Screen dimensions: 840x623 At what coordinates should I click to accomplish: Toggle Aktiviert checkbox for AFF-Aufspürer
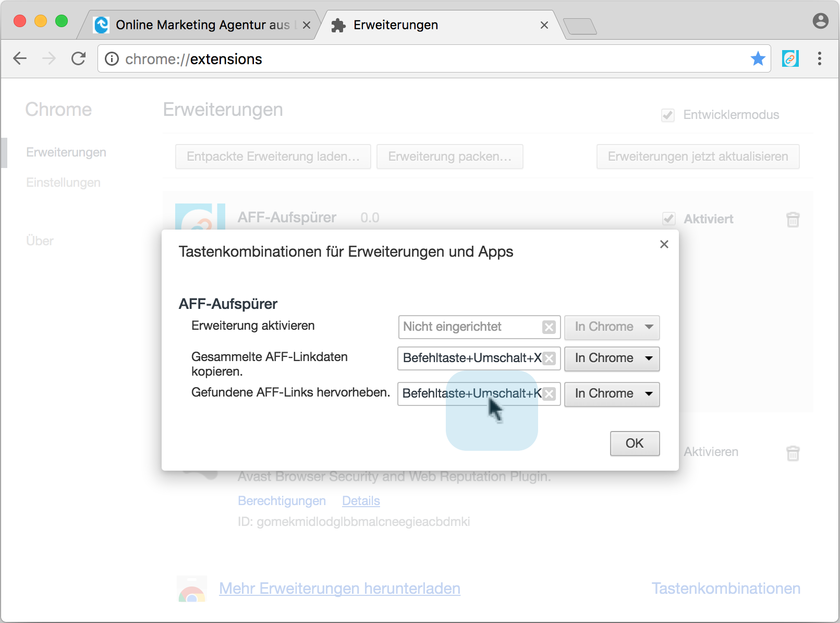pyautogui.click(x=669, y=219)
